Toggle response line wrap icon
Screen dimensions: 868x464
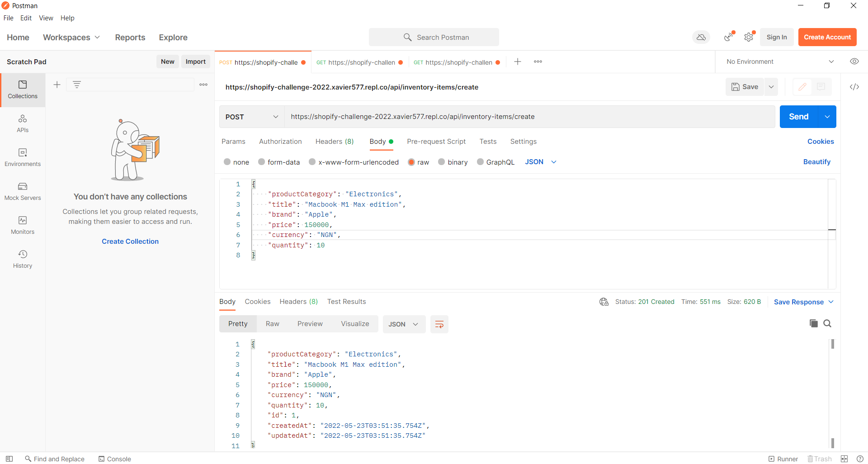coord(439,324)
